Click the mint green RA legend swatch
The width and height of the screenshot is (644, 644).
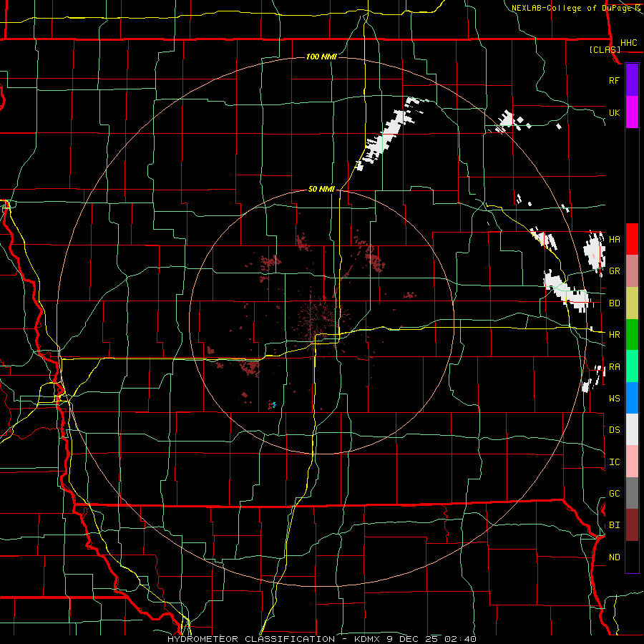tap(632, 366)
